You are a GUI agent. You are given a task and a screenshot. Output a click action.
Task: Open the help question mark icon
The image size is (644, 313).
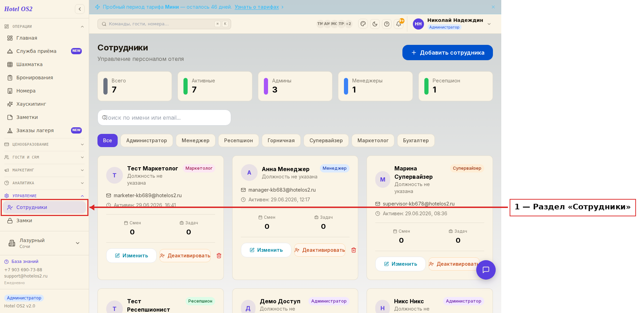pos(387,24)
